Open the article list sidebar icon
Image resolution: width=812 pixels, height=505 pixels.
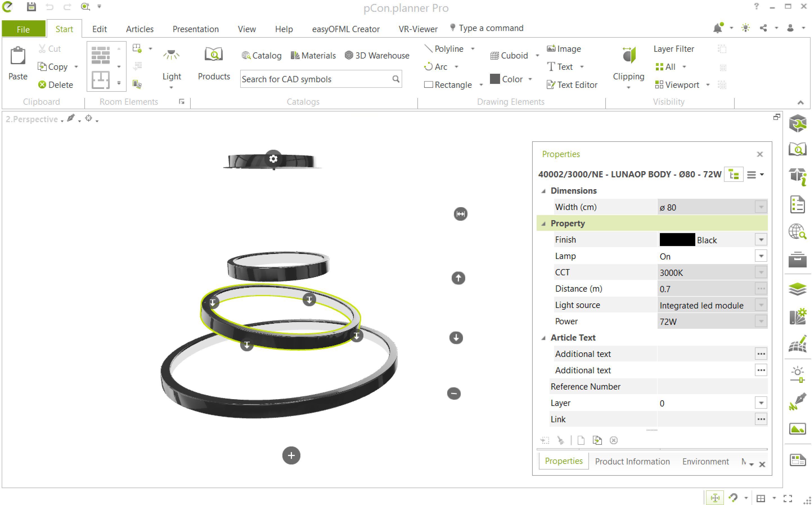(x=797, y=204)
